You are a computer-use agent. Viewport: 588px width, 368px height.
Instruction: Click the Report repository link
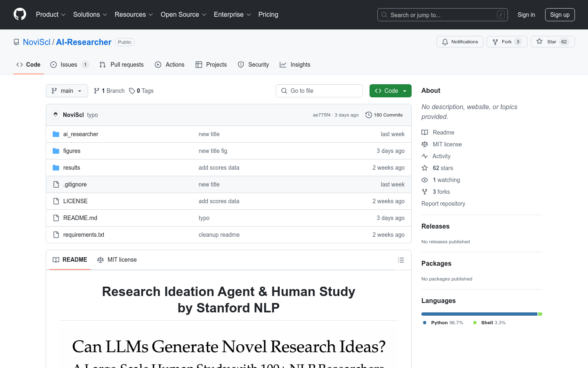[443, 204]
